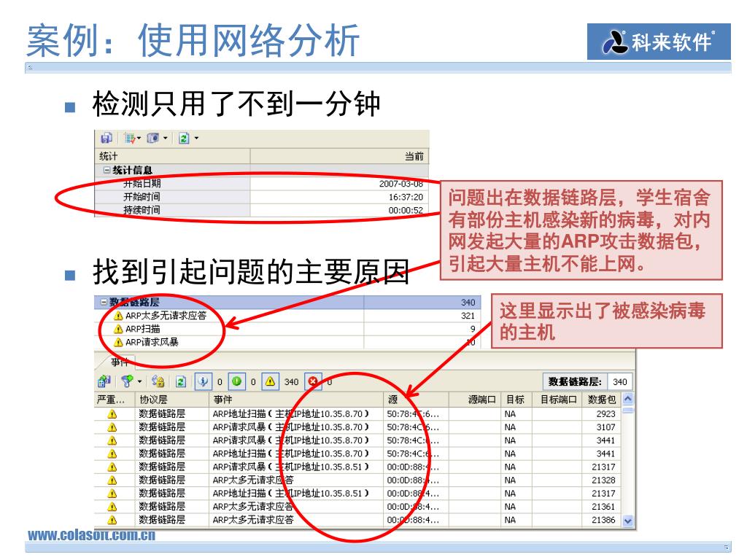Click the value 16:37:20

coord(406,197)
